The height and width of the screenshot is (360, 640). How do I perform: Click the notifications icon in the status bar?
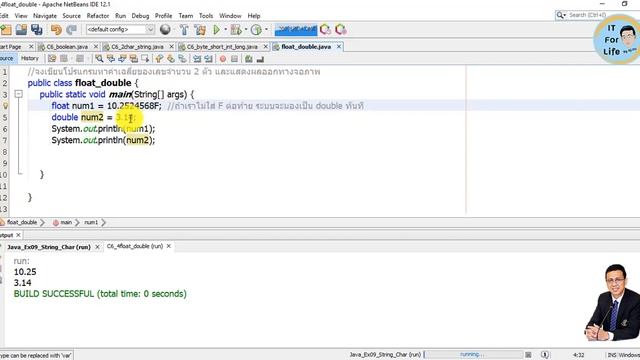544,355
